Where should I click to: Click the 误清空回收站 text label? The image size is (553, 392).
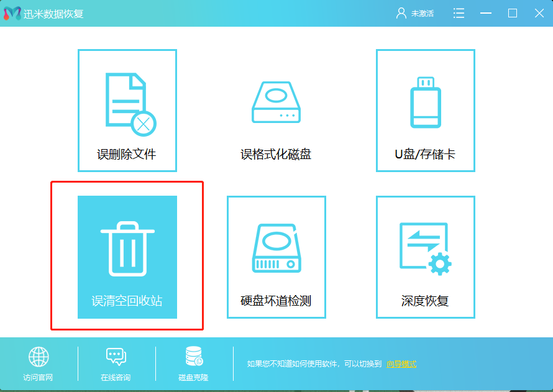127,301
